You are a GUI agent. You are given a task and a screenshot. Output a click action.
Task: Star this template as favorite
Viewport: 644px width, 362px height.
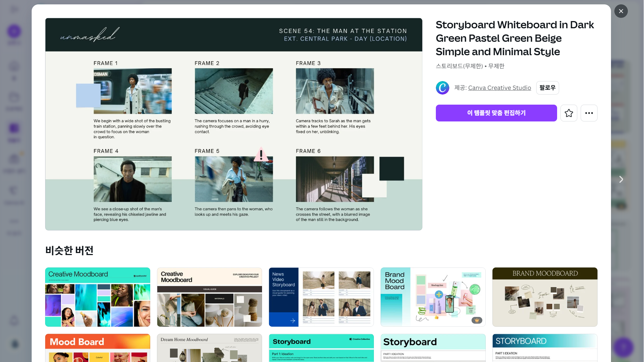(569, 113)
